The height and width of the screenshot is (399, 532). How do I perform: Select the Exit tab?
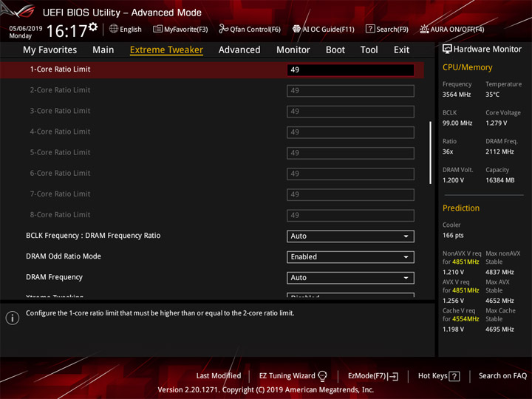coord(401,50)
